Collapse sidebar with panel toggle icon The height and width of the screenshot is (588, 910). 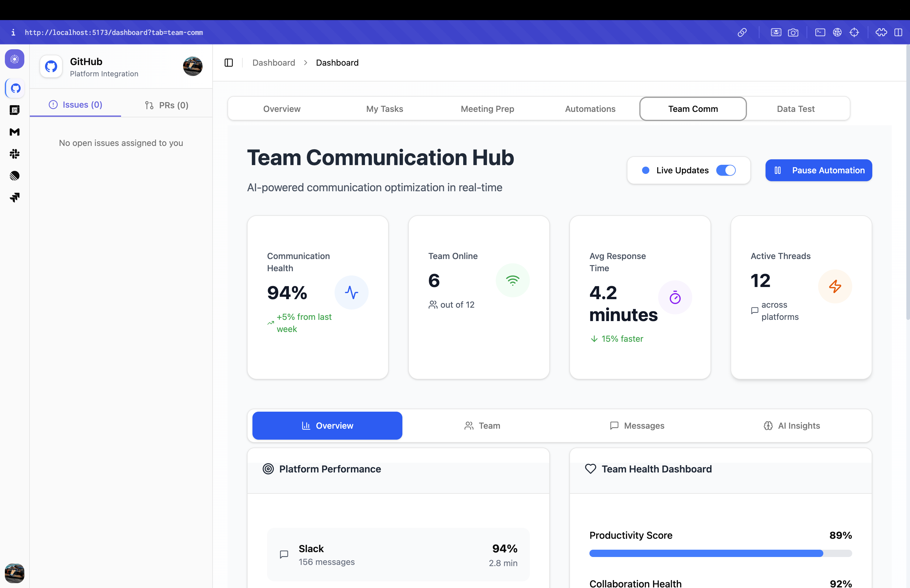[x=229, y=63]
